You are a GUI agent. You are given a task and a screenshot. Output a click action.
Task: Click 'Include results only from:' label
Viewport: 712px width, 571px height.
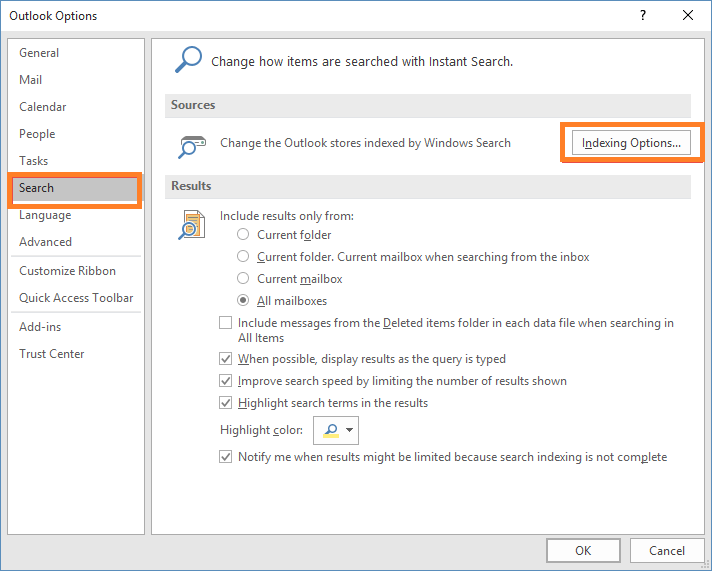tap(287, 216)
